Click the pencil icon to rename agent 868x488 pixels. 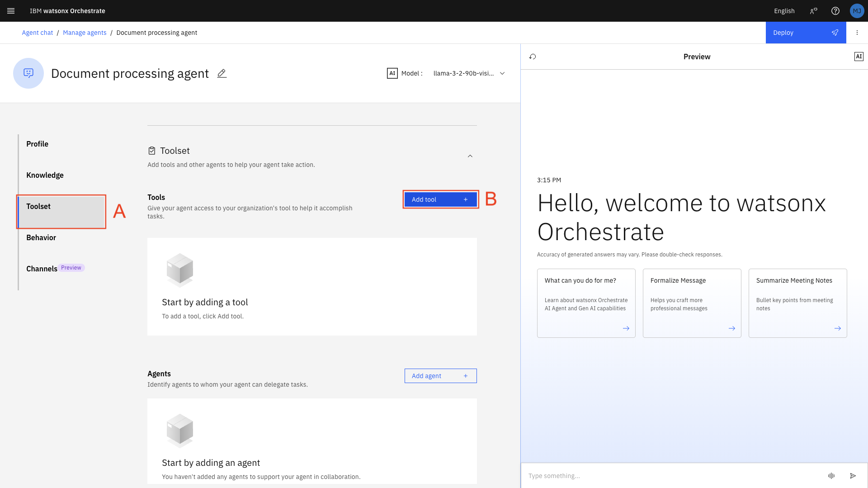[x=222, y=73]
